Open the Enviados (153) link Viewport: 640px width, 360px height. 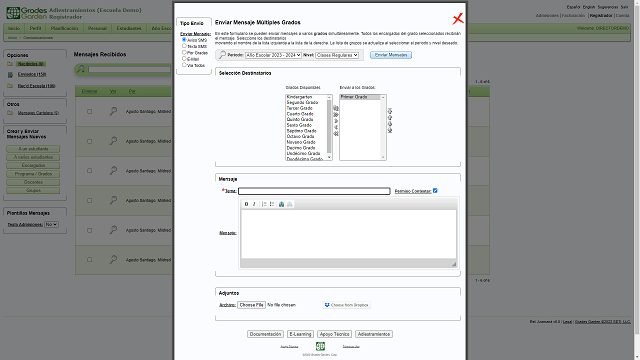pos(32,74)
